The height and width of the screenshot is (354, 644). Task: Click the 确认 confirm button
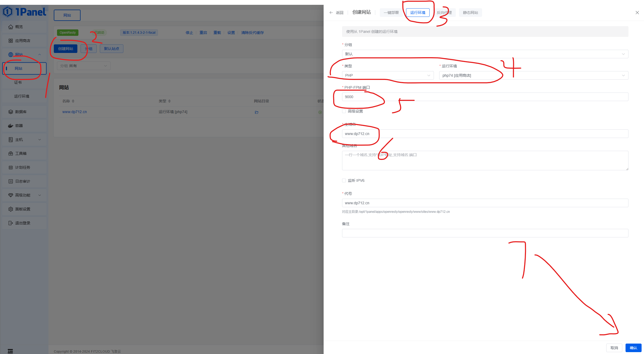click(633, 348)
